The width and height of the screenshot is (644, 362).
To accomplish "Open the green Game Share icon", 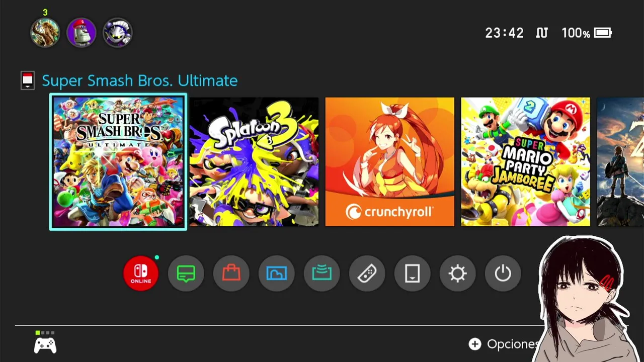I will pyautogui.click(x=322, y=274).
